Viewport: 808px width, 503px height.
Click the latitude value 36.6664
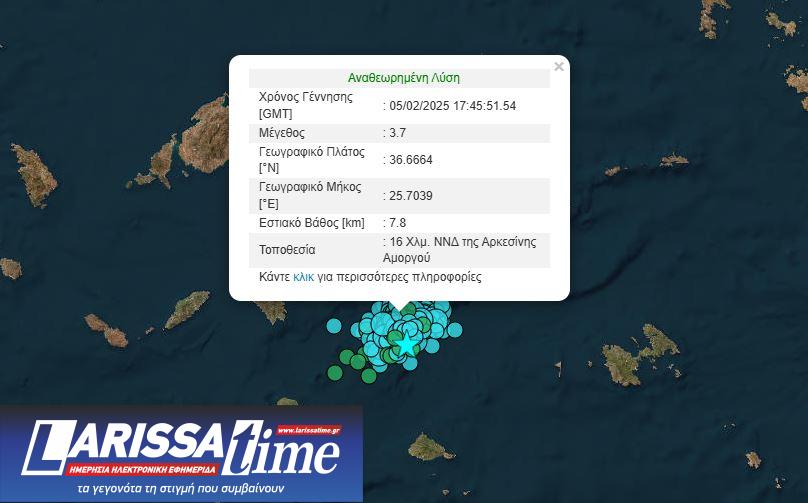pyautogui.click(x=411, y=160)
